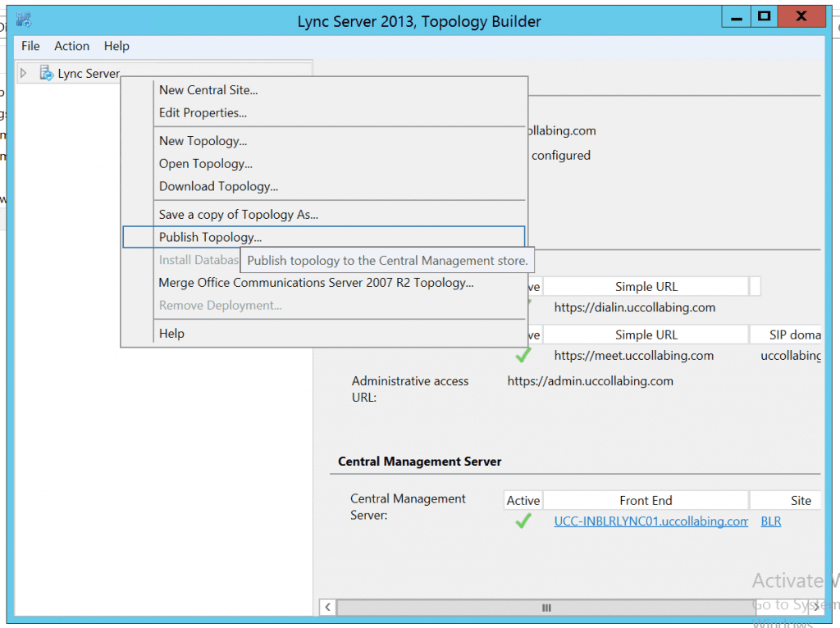
Task: Click the green Active check for Central Management Server
Action: coord(523,521)
